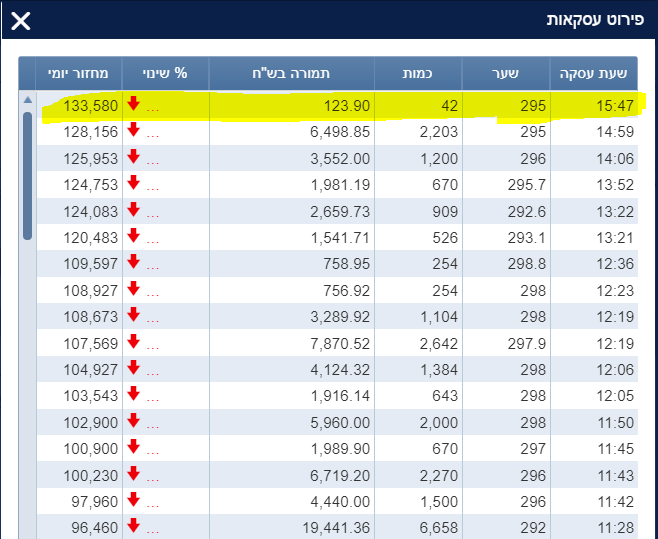Sort by % שינוי column header
The height and width of the screenshot is (539, 658).
(x=167, y=73)
